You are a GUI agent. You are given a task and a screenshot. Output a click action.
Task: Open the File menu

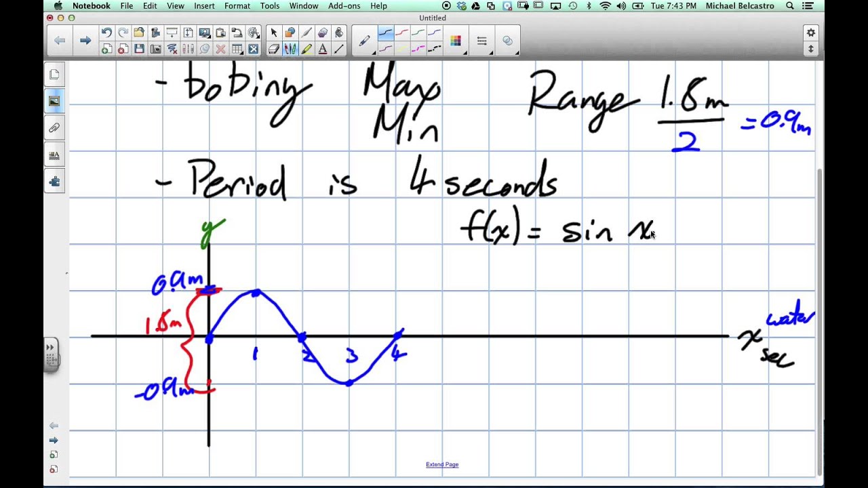(x=127, y=5)
